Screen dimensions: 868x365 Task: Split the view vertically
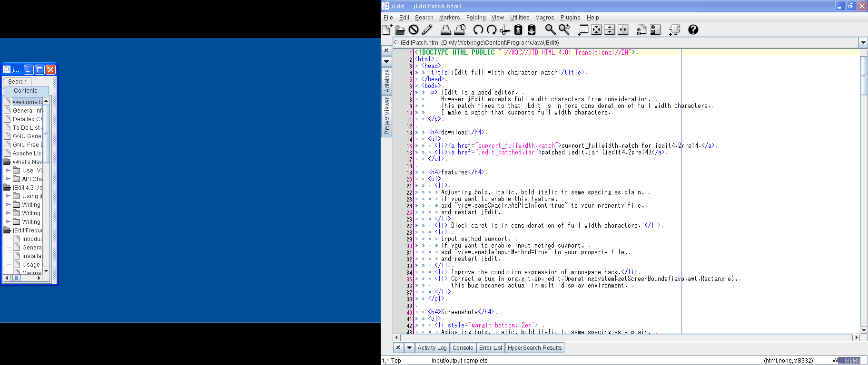[x=623, y=29]
